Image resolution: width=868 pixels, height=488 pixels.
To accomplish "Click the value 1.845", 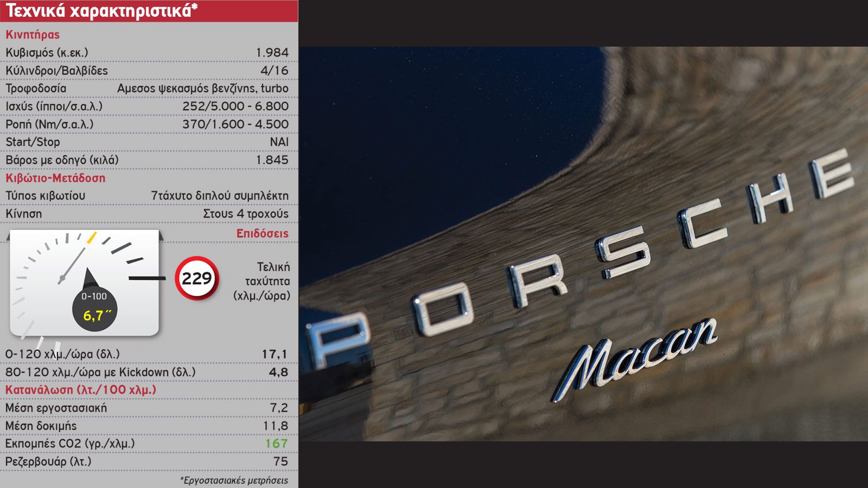I will click(272, 160).
